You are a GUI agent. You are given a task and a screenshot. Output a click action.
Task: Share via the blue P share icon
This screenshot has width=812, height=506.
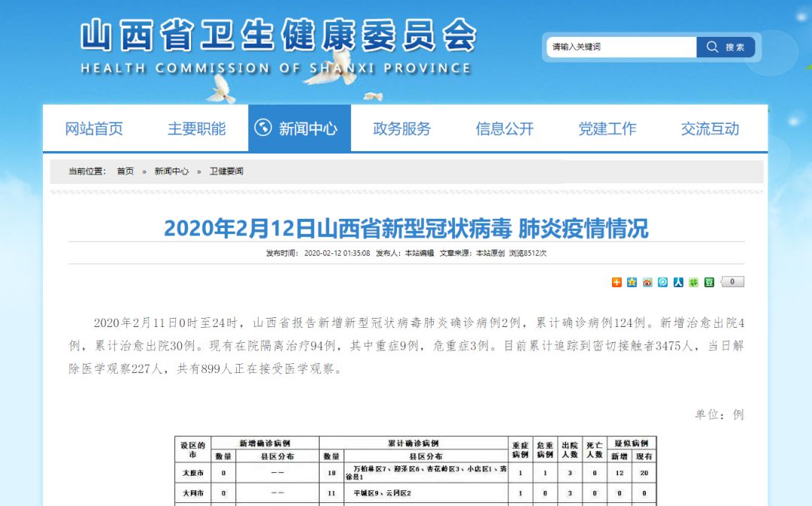click(x=663, y=281)
